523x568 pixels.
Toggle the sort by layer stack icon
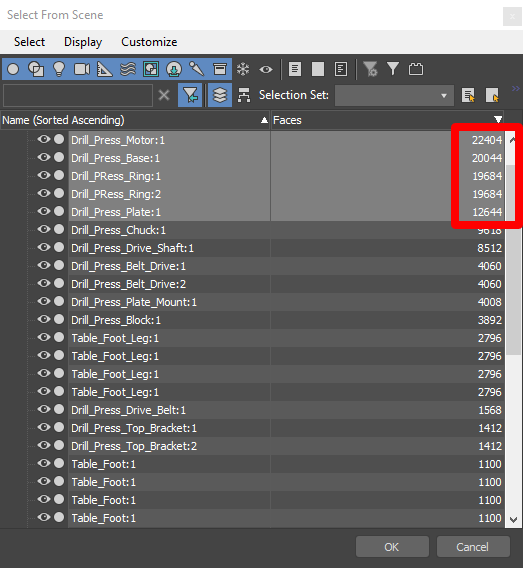pyautogui.click(x=220, y=95)
